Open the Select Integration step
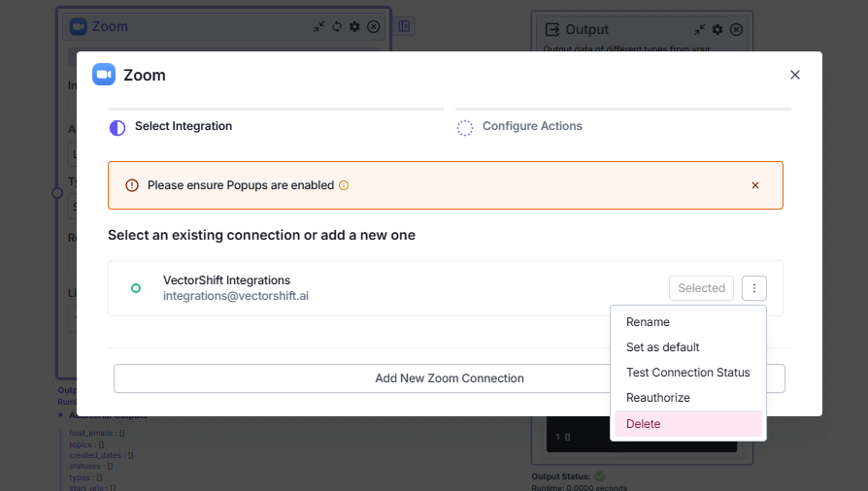This screenshot has height=491, width=868. (184, 126)
